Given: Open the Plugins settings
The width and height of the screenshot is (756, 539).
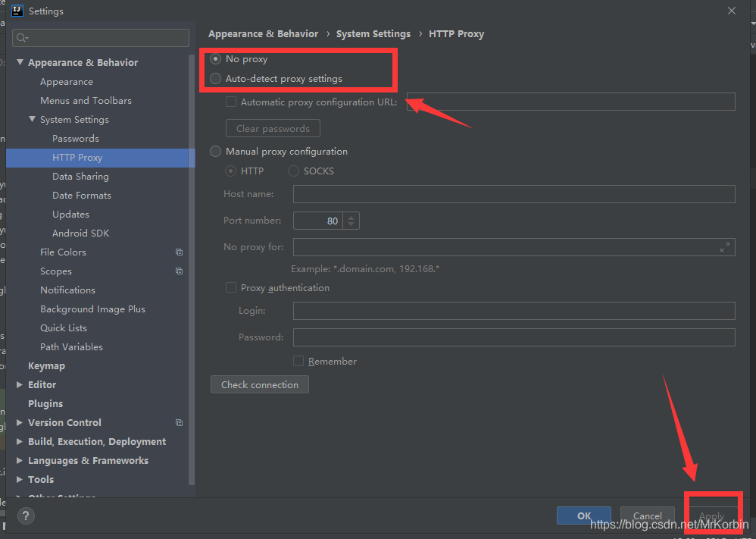Looking at the screenshot, I should point(45,403).
